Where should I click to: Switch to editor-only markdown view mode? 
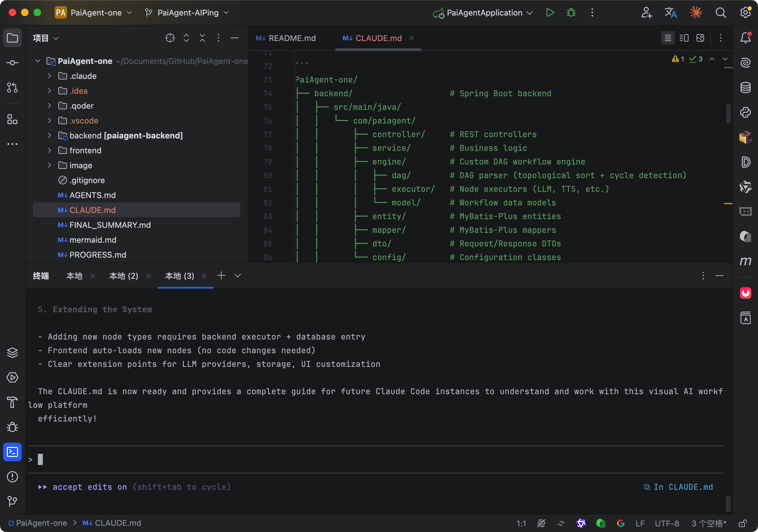pyautogui.click(x=668, y=38)
